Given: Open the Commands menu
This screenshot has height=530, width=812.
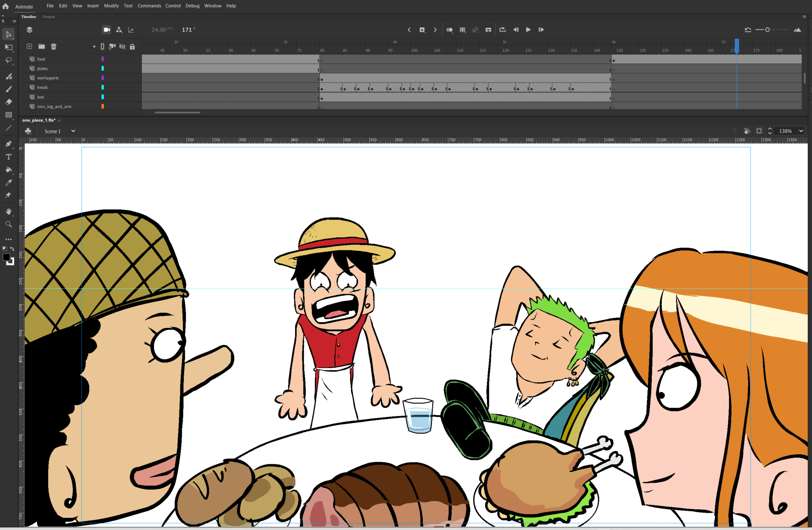Looking at the screenshot, I should coord(149,6).
